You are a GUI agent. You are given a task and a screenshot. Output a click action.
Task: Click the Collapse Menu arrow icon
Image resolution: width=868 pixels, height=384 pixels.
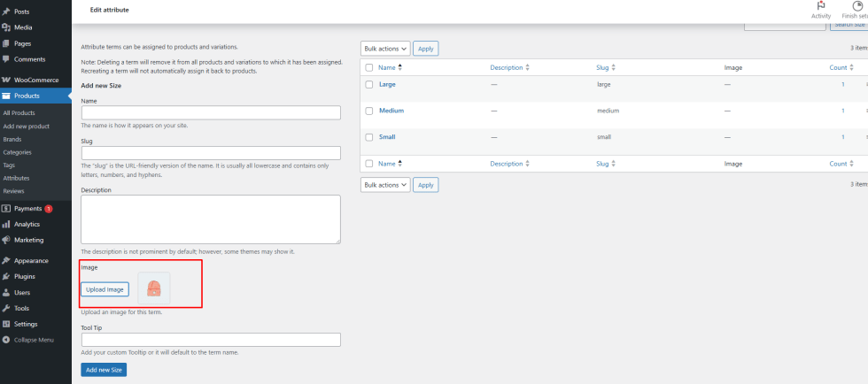(6, 340)
